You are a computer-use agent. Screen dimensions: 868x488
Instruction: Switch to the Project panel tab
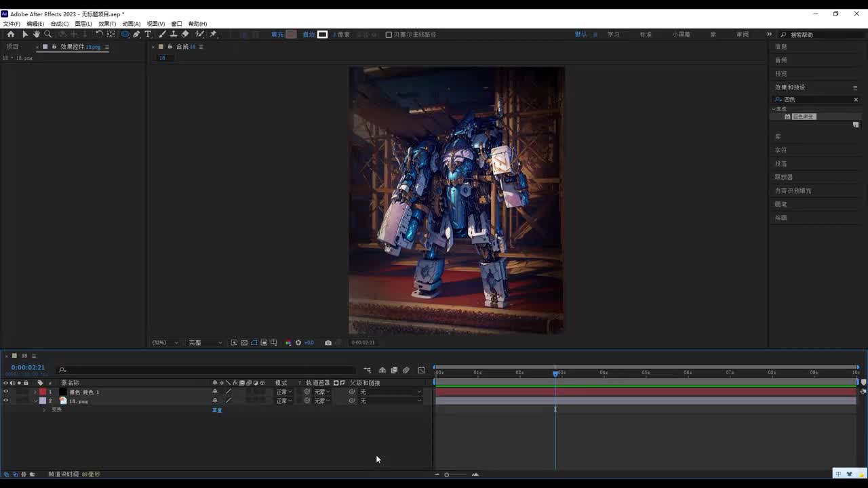click(13, 47)
